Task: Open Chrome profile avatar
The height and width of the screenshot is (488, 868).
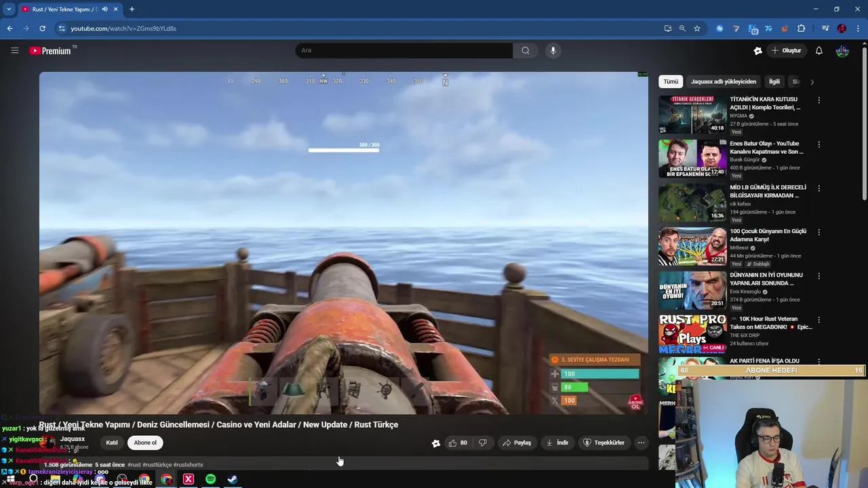Action: coord(842,28)
